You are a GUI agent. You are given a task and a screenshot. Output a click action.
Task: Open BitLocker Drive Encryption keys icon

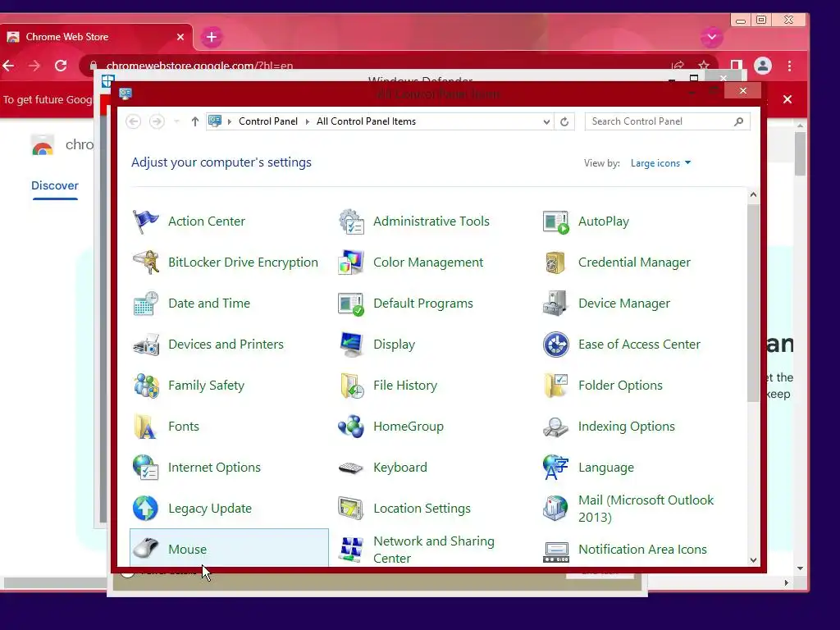(x=146, y=262)
